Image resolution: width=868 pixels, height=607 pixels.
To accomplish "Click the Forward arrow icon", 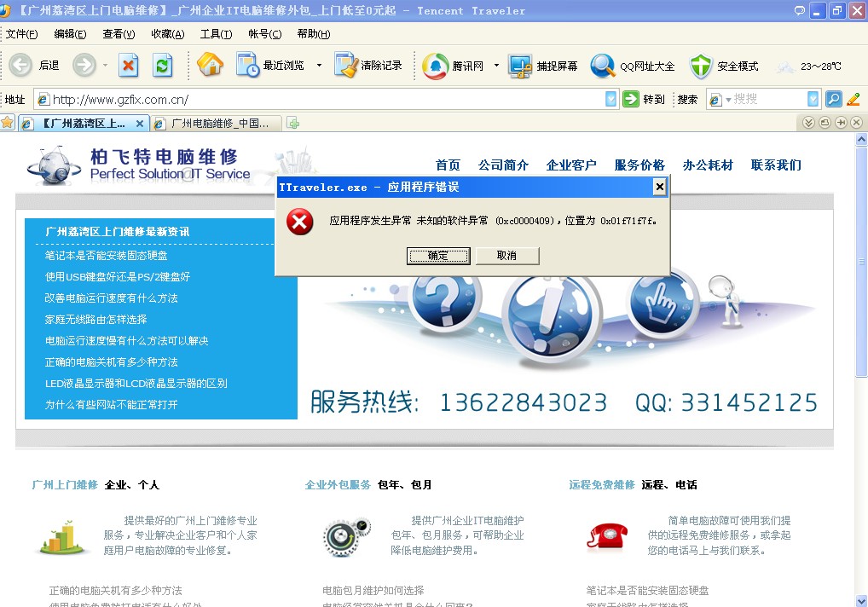I will coord(84,66).
